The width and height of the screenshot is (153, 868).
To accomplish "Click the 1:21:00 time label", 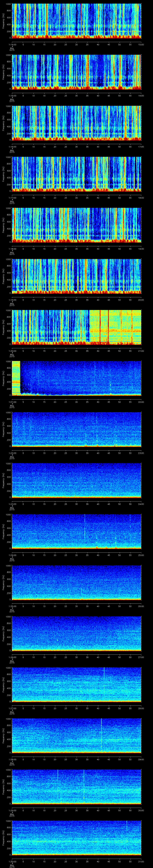I will [12, 402].
